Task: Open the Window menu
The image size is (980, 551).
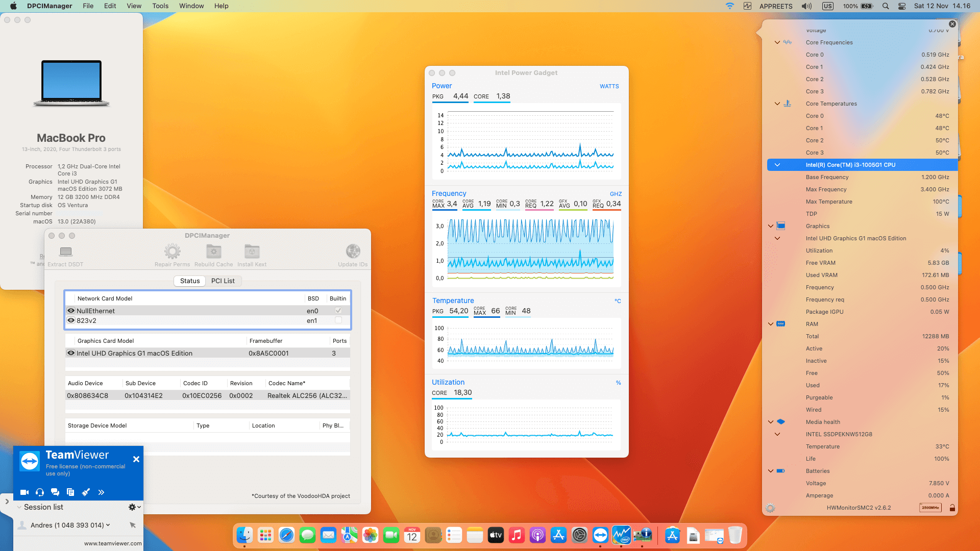Action: click(x=191, y=6)
